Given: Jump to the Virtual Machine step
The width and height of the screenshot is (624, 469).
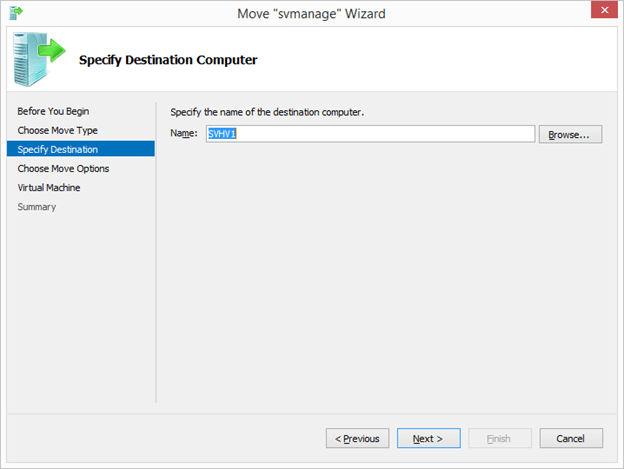Looking at the screenshot, I should pyautogui.click(x=49, y=187).
